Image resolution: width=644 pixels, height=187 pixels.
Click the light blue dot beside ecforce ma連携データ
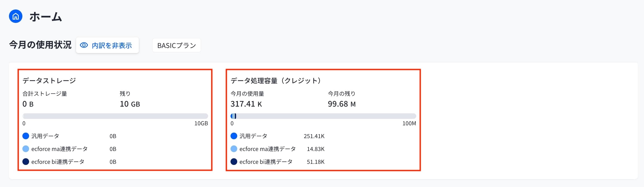coord(25,149)
